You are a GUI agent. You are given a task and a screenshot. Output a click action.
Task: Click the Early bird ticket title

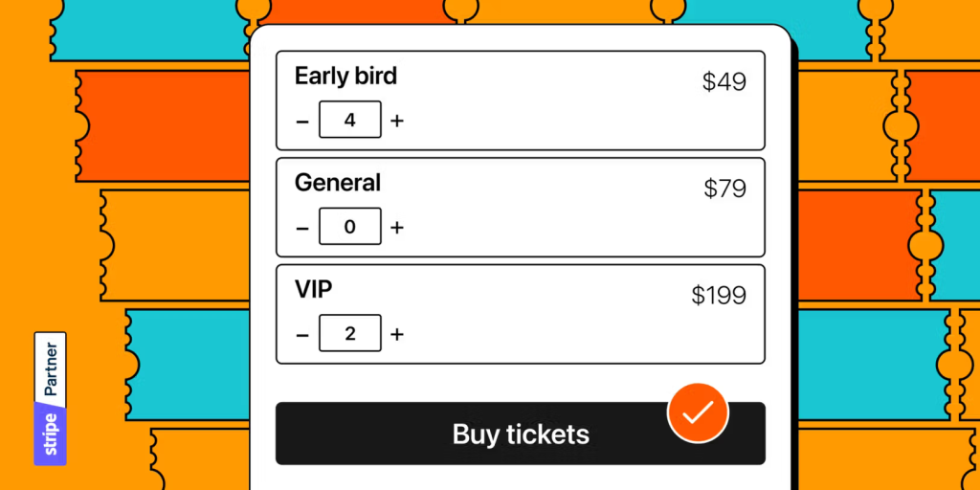pyautogui.click(x=345, y=77)
